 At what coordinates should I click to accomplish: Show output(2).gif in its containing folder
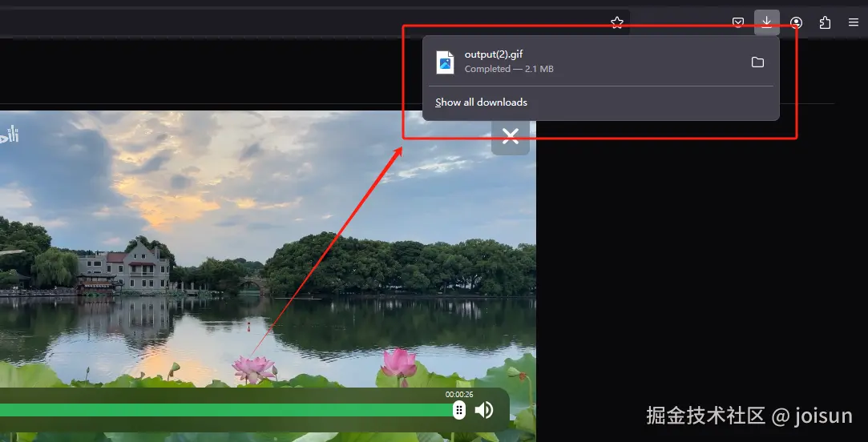point(757,62)
